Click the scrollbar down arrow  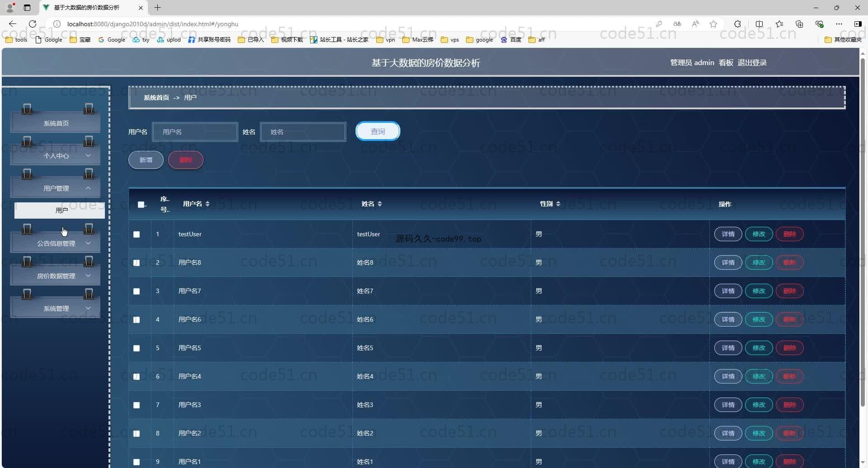coord(863,463)
